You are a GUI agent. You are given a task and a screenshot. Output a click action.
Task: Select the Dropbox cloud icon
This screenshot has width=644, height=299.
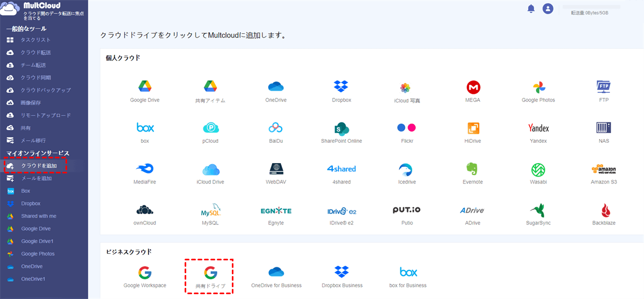point(341,87)
